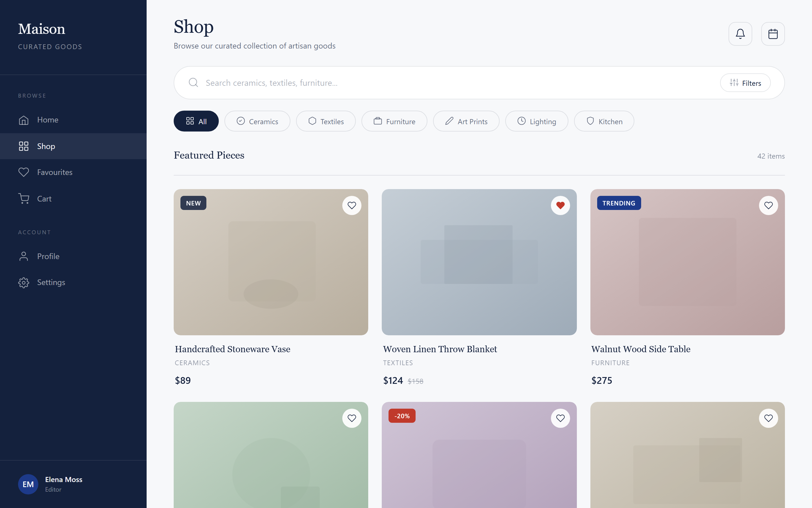Click the TEXTILES label under blanket
Viewport: 812px width, 508px height.
398,363
